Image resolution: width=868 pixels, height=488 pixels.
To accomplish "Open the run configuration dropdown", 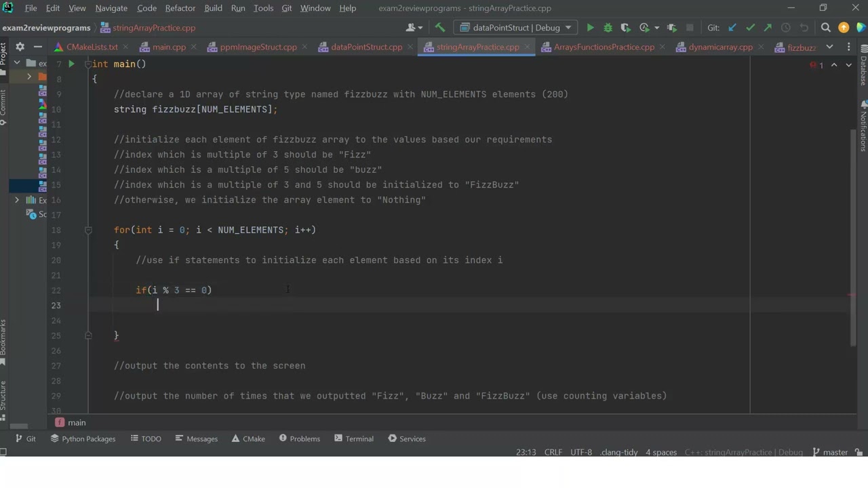I will click(516, 28).
